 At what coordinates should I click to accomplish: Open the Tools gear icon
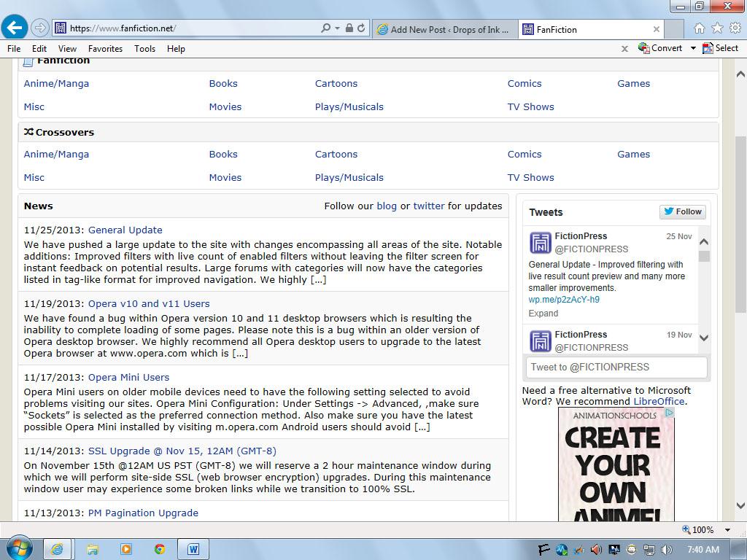[735, 28]
